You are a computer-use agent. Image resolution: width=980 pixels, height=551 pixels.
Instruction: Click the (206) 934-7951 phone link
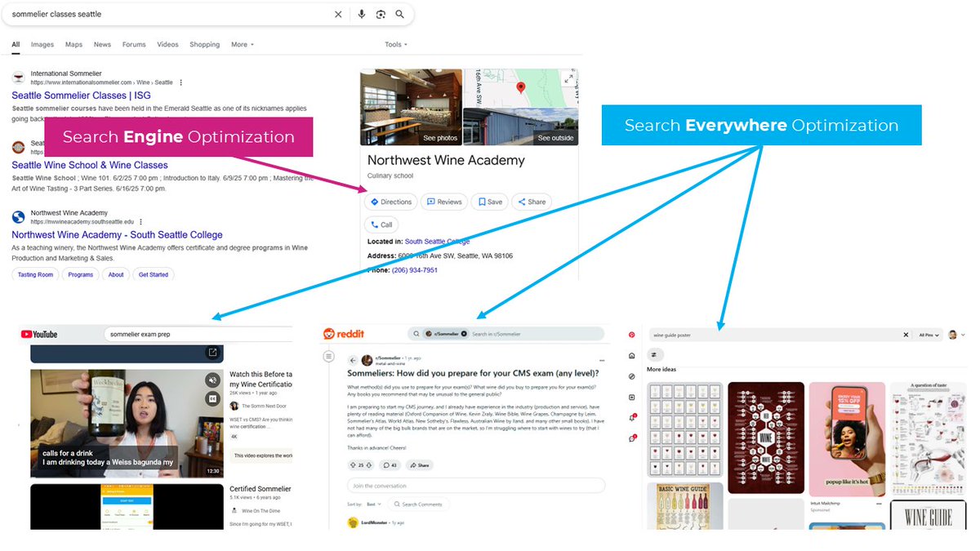pos(415,270)
